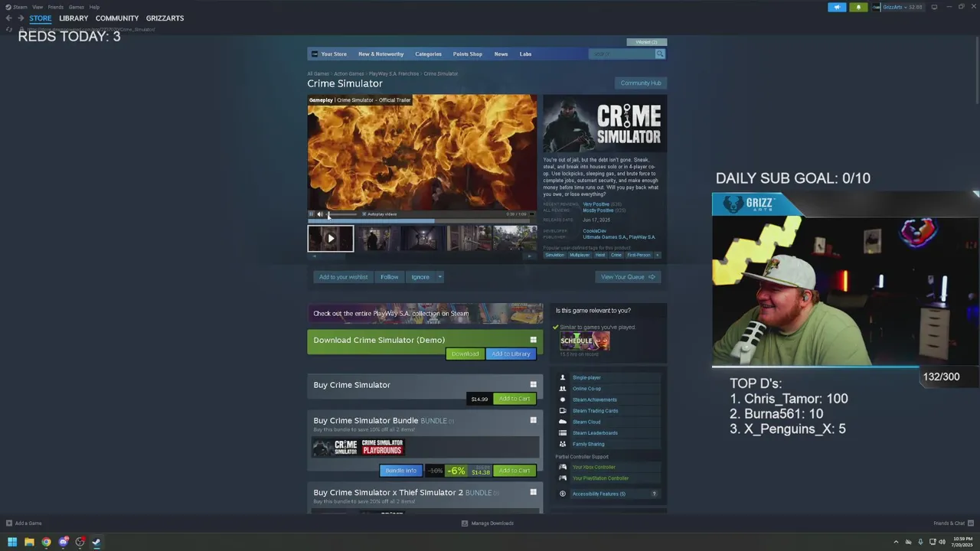Add Crime Simulator $14.99 to cart
This screenshot has height=551, width=980.
(514, 399)
